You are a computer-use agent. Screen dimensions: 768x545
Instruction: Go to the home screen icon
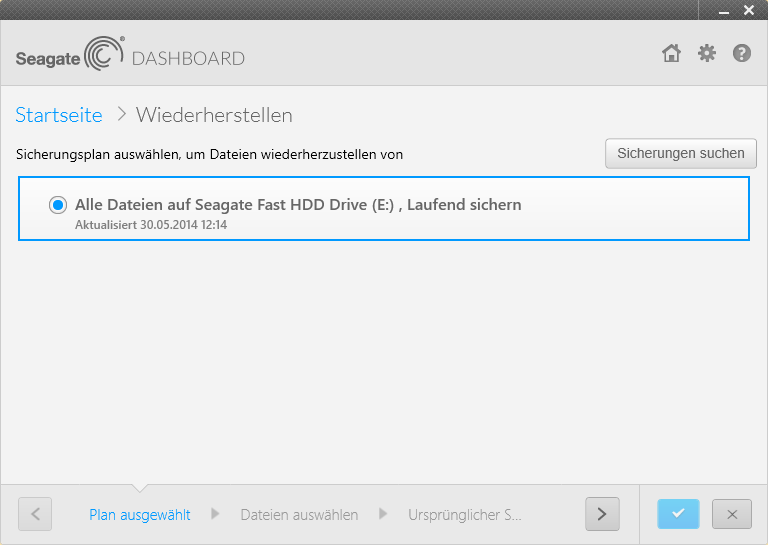pos(671,54)
